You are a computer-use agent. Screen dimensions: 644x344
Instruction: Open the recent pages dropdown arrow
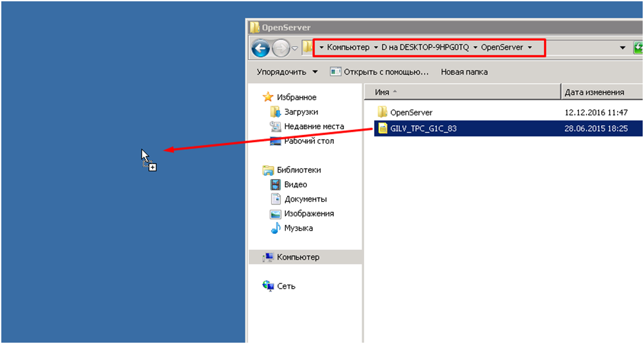click(294, 49)
